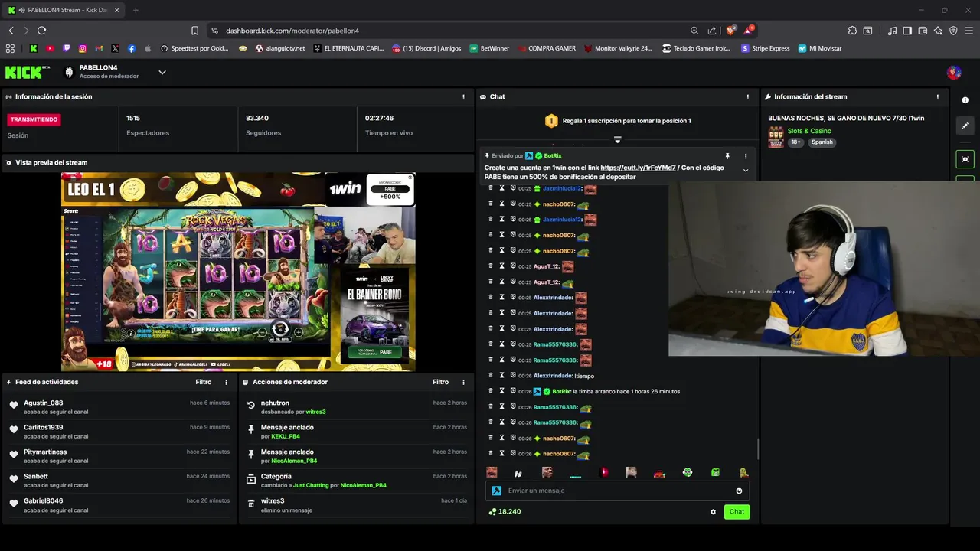
Task: Click the TRANSMITIENDO live status badge
Action: [34, 119]
